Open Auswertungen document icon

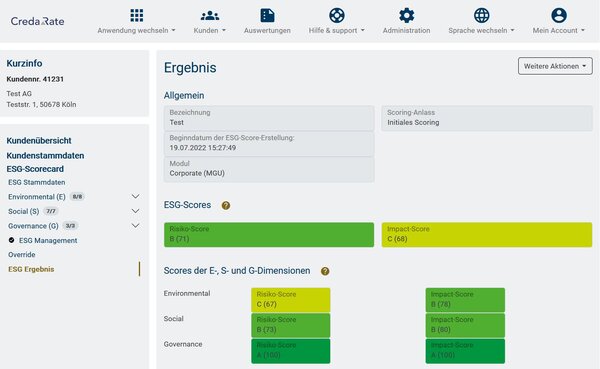coord(267,15)
